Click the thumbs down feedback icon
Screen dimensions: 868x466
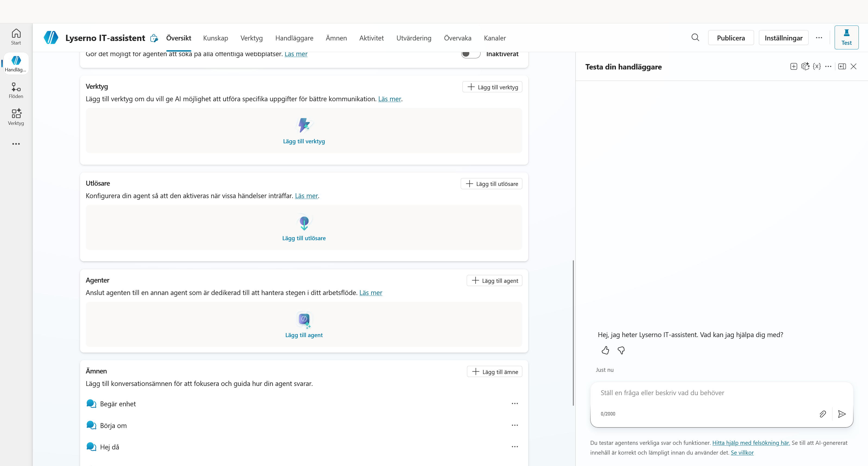point(621,350)
